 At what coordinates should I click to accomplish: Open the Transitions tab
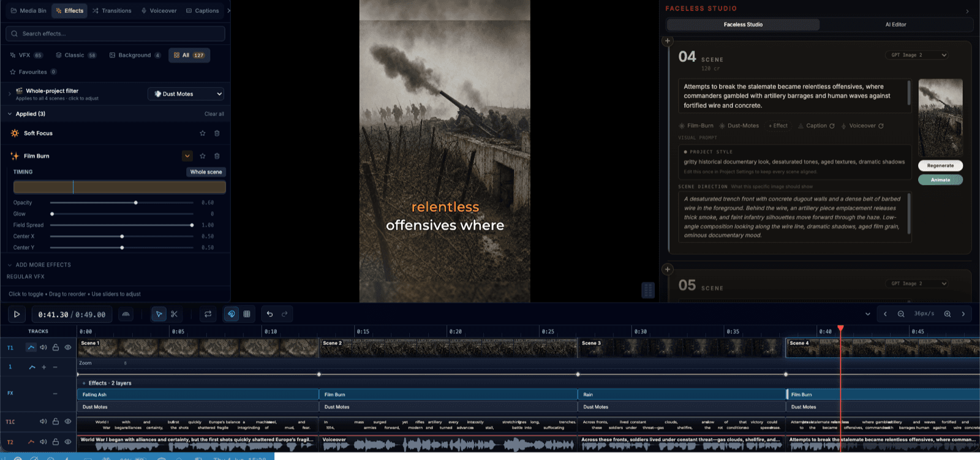112,10
